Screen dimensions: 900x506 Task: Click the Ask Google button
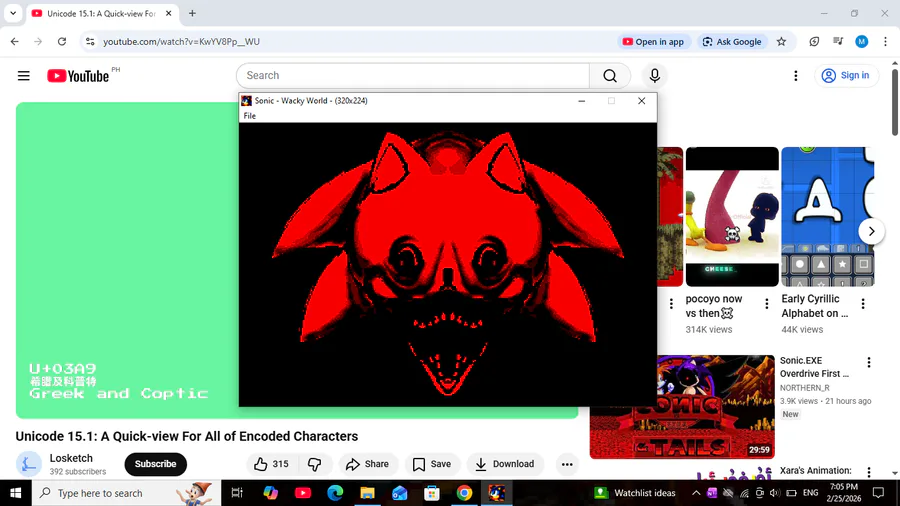click(x=732, y=41)
